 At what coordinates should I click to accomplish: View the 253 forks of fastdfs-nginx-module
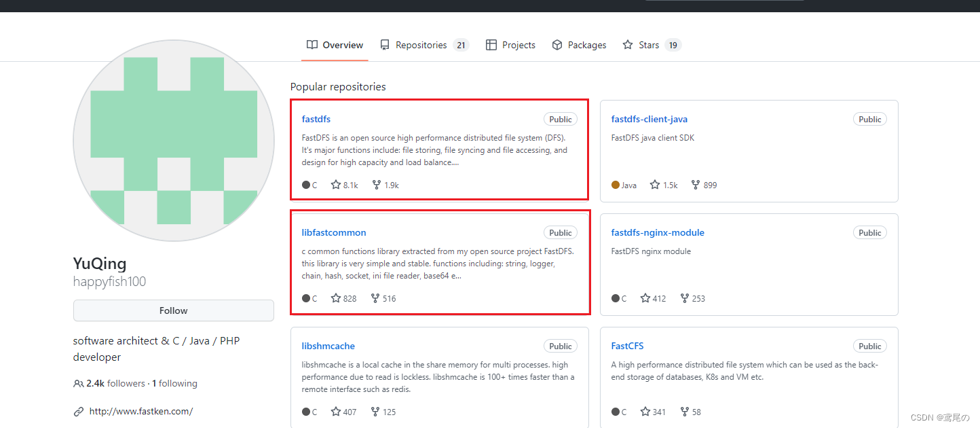click(x=693, y=298)
